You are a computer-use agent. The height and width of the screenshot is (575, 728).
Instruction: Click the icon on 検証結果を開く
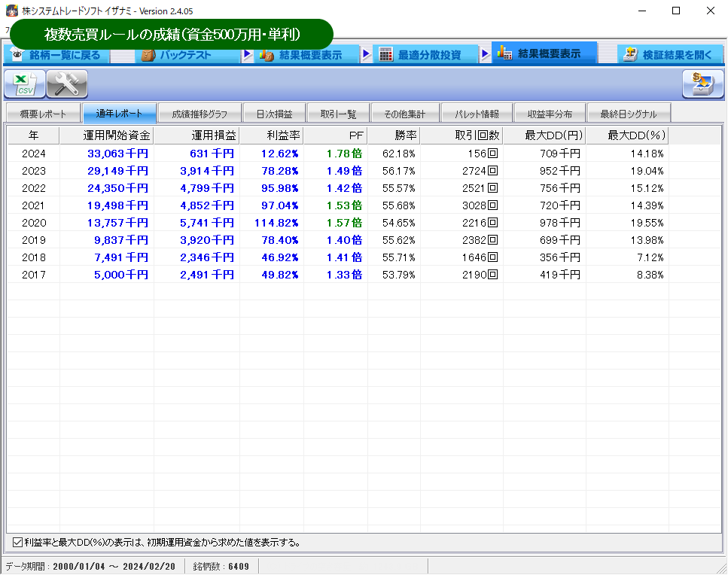(630, 55)
